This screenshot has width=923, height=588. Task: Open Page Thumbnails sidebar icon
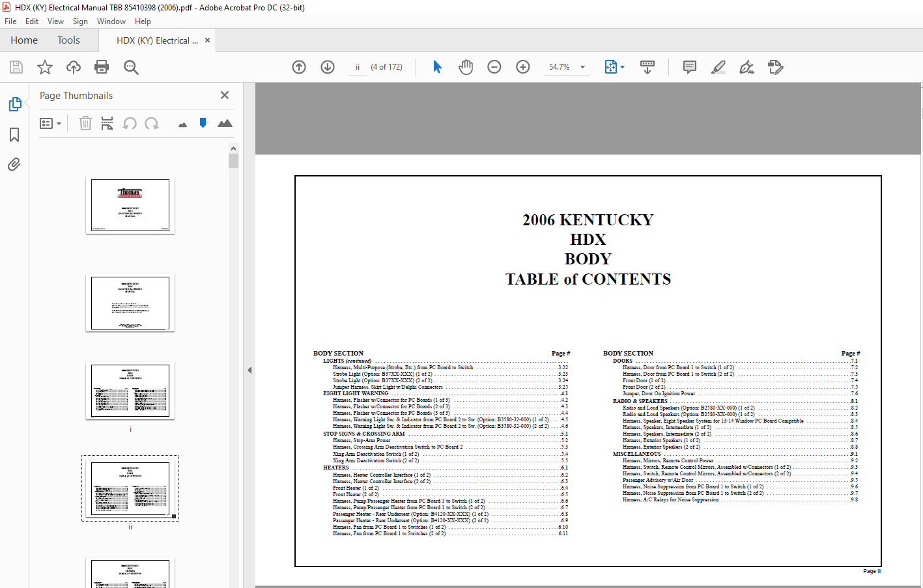14,104
